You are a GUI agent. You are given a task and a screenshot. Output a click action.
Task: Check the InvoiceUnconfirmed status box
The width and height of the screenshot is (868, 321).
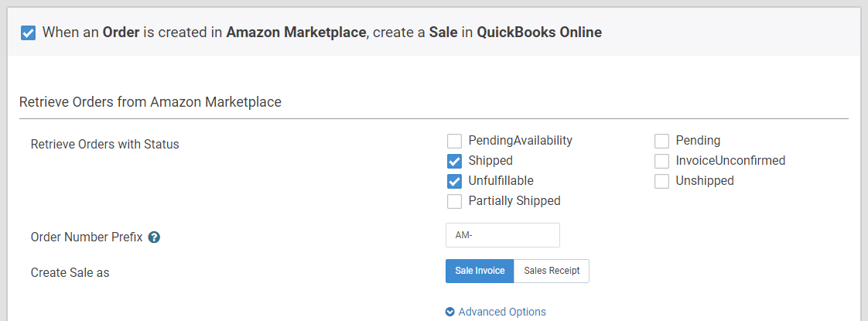[x=661, y=161]
